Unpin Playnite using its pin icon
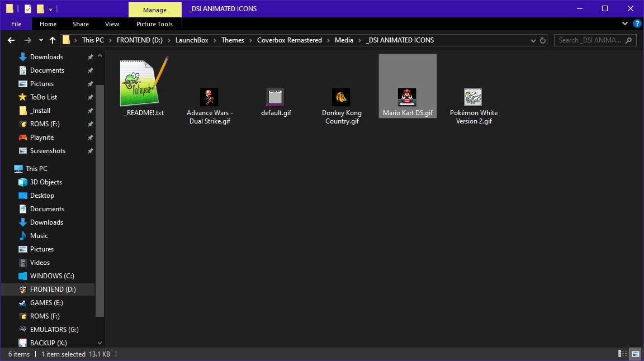Image resolution: width=644 pixels, height=361 pixels. 91,137
